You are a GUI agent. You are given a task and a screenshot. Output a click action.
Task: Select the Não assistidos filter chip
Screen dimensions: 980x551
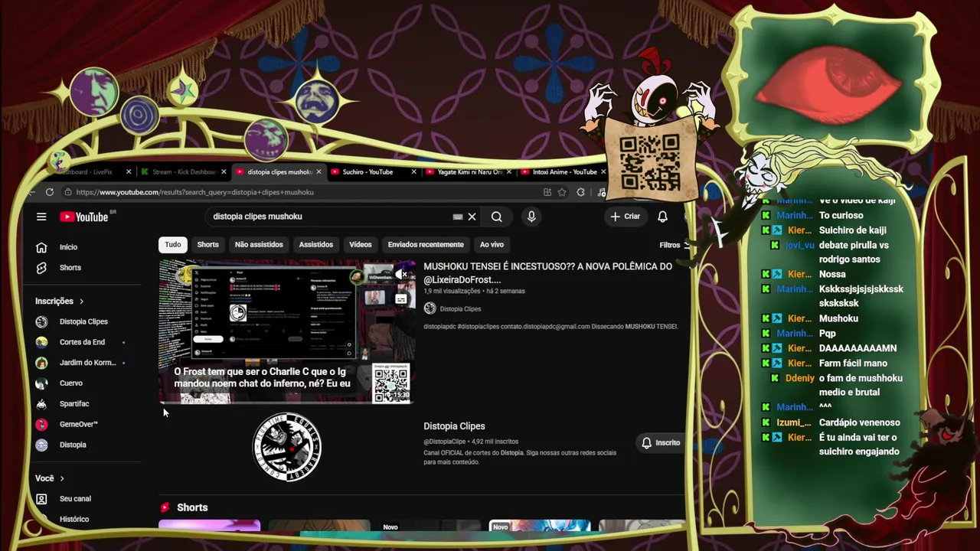[259, 245]
